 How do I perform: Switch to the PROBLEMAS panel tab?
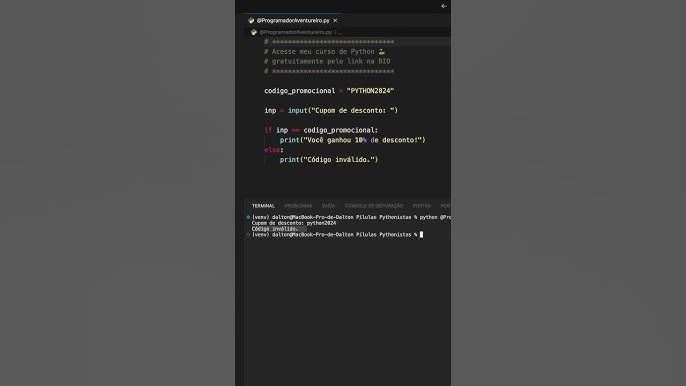pos(298,206)
